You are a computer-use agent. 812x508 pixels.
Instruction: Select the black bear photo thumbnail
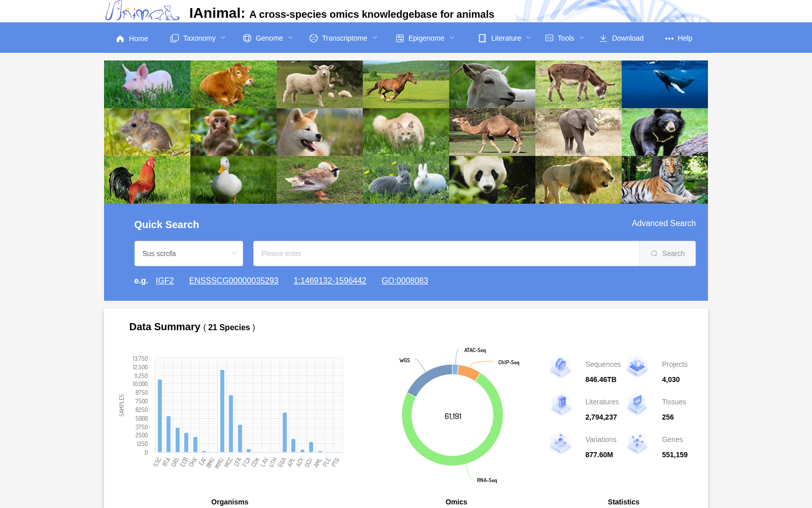665,132
